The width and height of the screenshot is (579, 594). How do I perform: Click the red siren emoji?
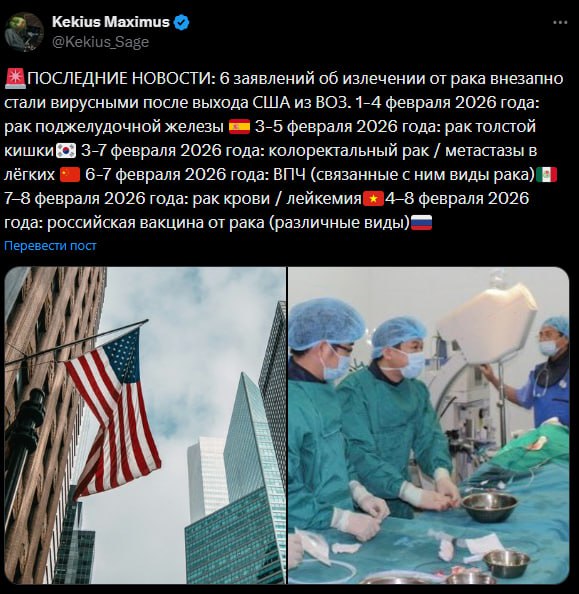tap(15, 79)
